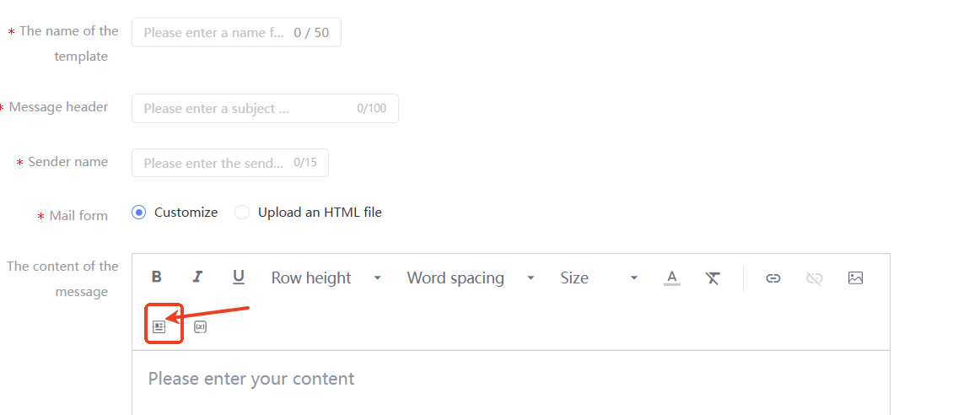This screenshot has height=415, width=980.
Task: Underline the selected text
Action: [x=239, y=278]
